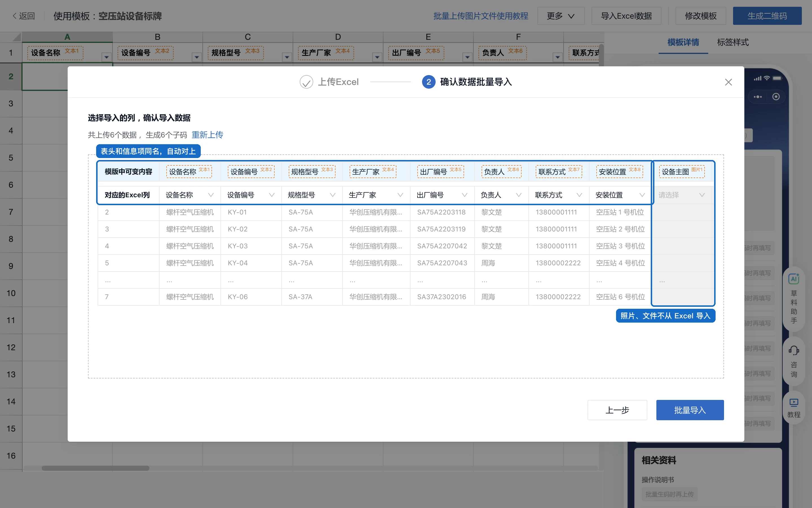The height and width of the screenshot is (508, 812).
Task: Open 批量上传图片文件使用教程 link
Action: pyautogui.click(x=480, y=16)
